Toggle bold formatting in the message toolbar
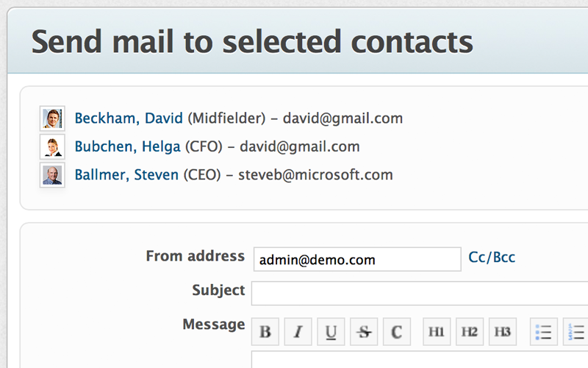This screenshot has width=588, height=368. [x=265, y=332]
